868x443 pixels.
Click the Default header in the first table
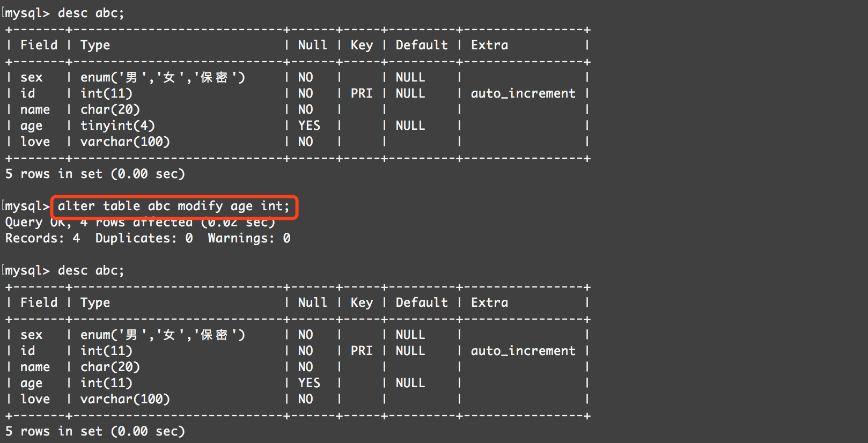tap(422, 45)
